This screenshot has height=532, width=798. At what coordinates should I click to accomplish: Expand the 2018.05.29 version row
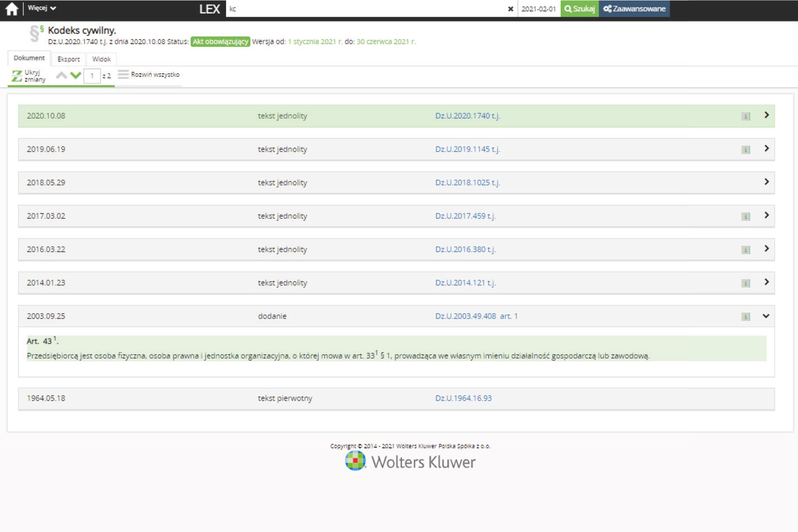point(766,182)
